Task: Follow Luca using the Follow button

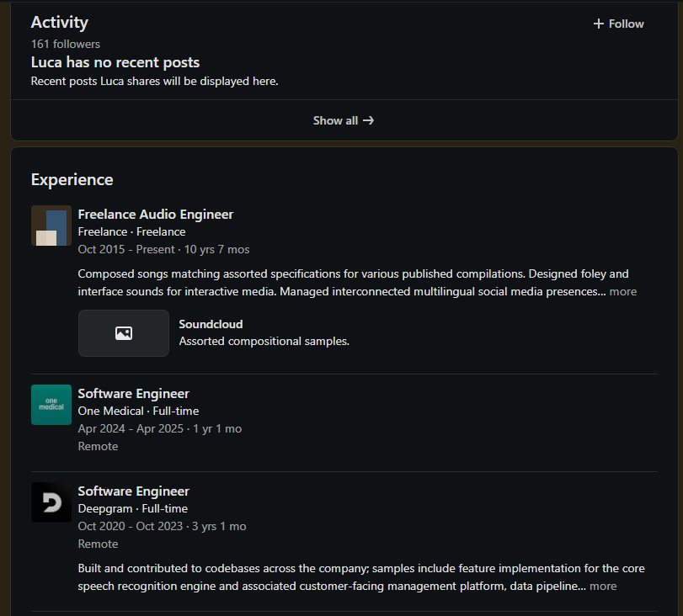Action: [x=619, y=24]
